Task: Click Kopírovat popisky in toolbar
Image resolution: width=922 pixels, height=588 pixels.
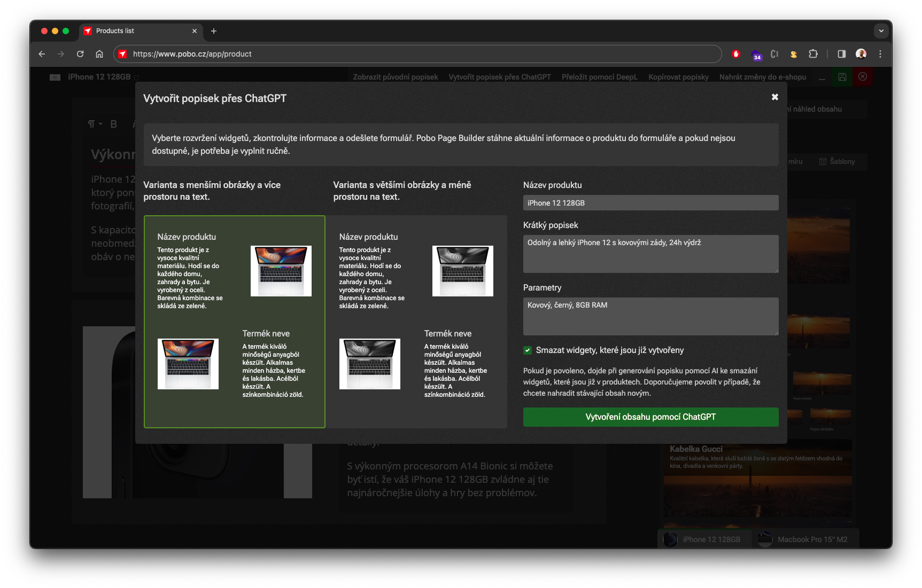Action: coord(679,77)
